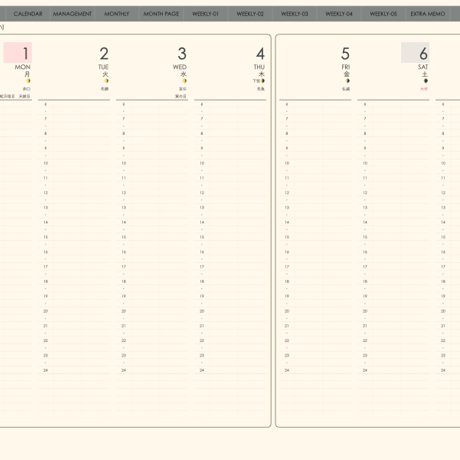The height and width of the screenshot is (460, 460).
Task: Jump to the WEEKLY-03 tab
Action: [294, 14]
